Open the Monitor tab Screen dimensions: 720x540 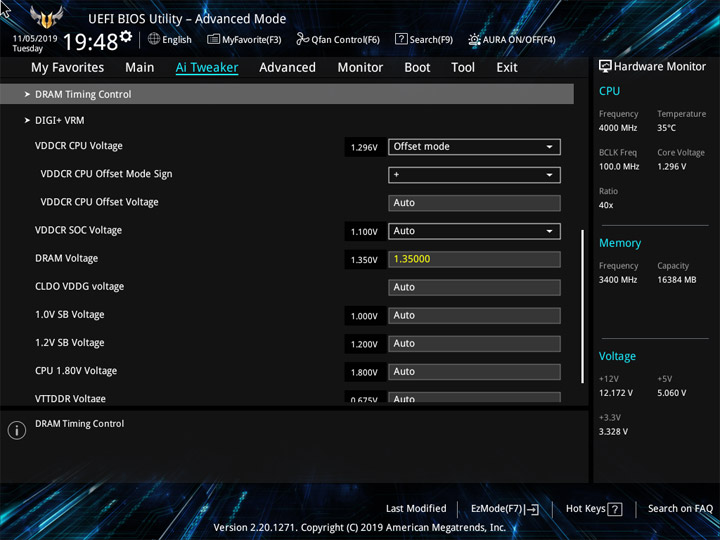click(x=360, y=68)
